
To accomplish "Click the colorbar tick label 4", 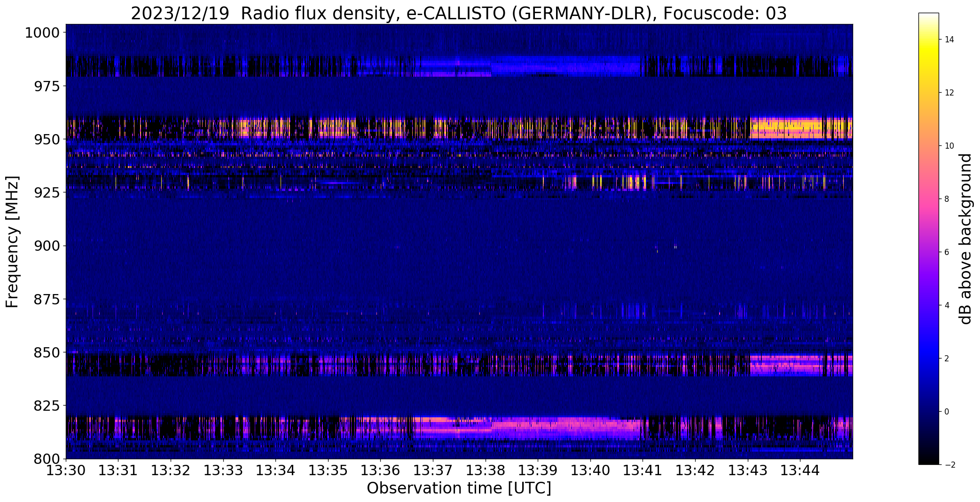I will click(x=947, y=305).
